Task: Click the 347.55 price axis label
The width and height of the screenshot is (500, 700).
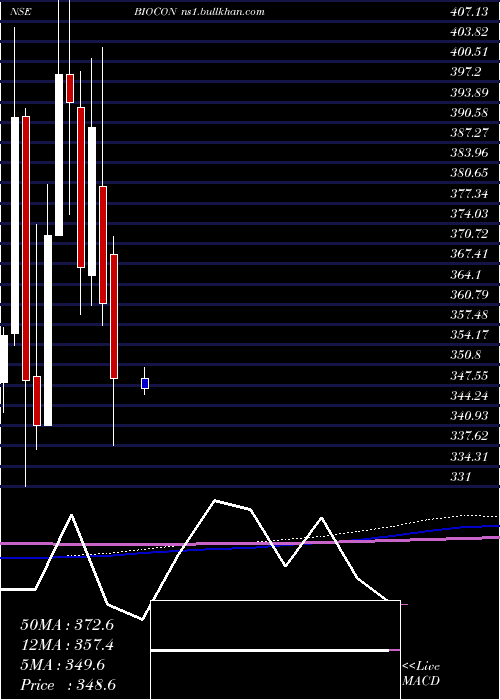Action: (469, 375)
